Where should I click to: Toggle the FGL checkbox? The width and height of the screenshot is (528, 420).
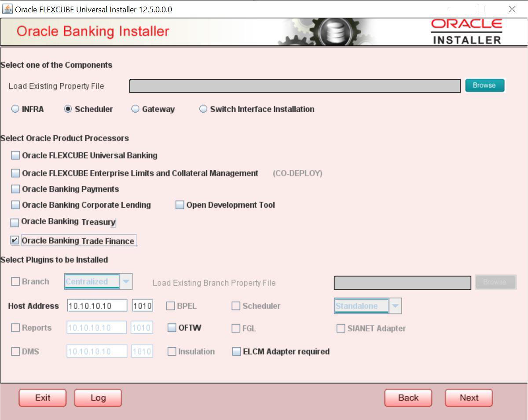[x=236, y=328]
